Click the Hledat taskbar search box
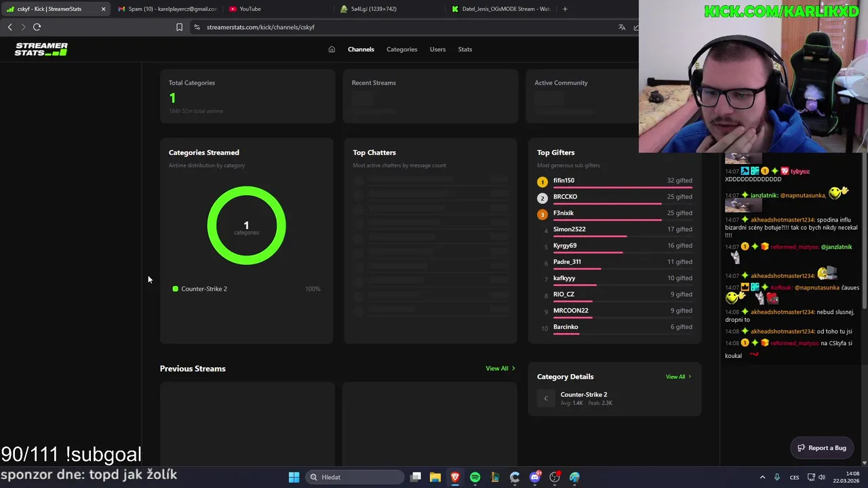868x488 pixels. coord(353,477)
